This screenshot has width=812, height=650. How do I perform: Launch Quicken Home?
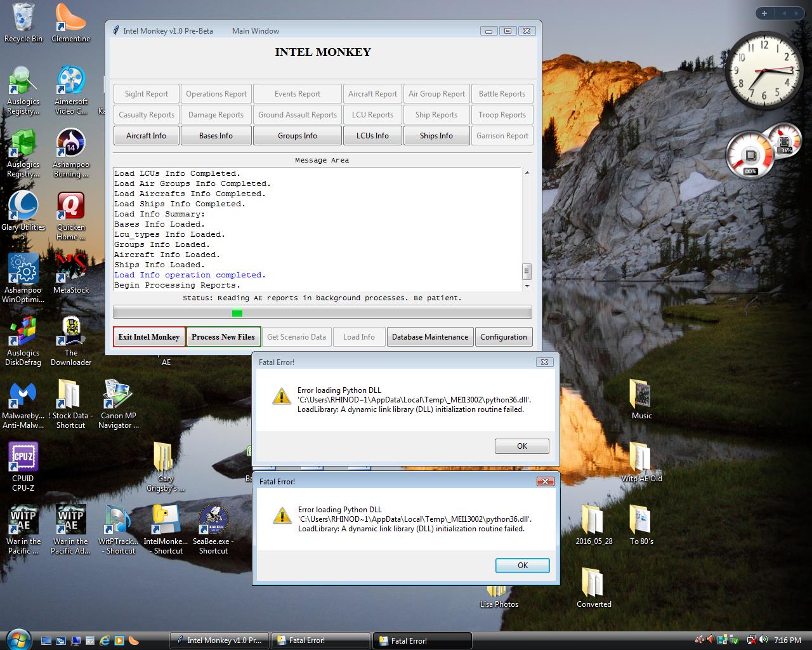pos(70,206)
